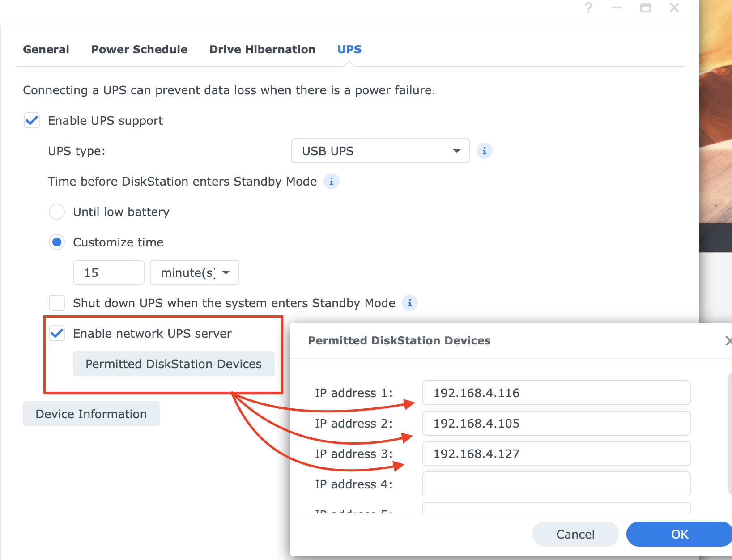Go to Drive Hibernation tab

pos(262,49)
